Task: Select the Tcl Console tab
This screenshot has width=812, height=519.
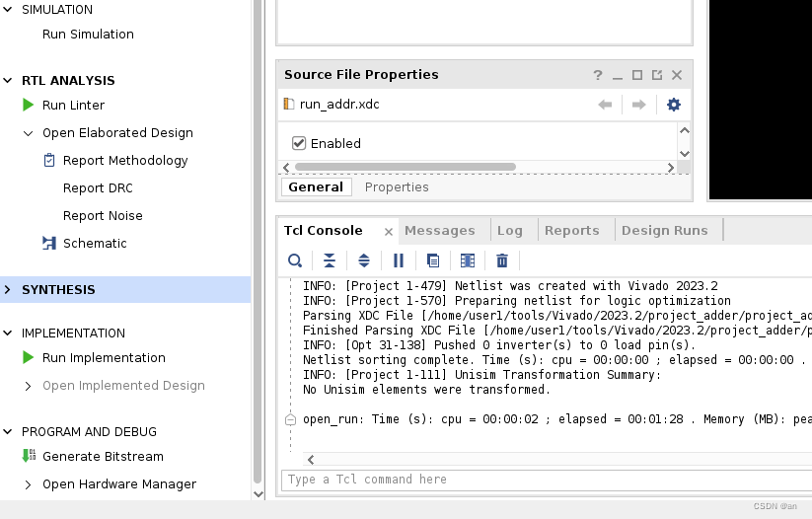Action: coord(324,231)
